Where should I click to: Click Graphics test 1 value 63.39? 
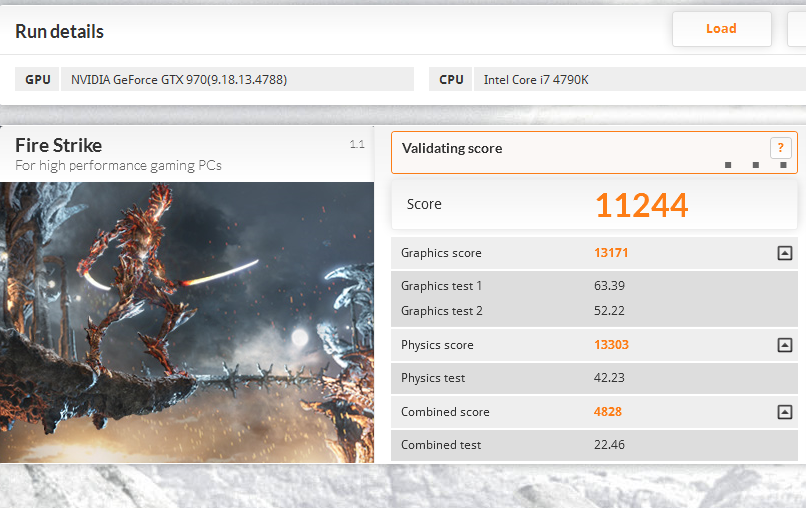pyautogui.click(x=609, y=286)
